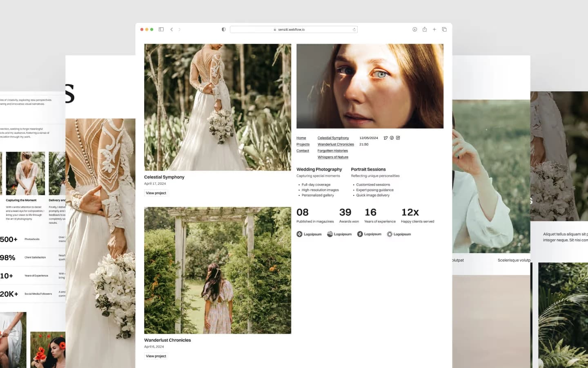Viewport: 588px width, 368px height.
Task: Go to the Home link
Action: click(301, 138)
